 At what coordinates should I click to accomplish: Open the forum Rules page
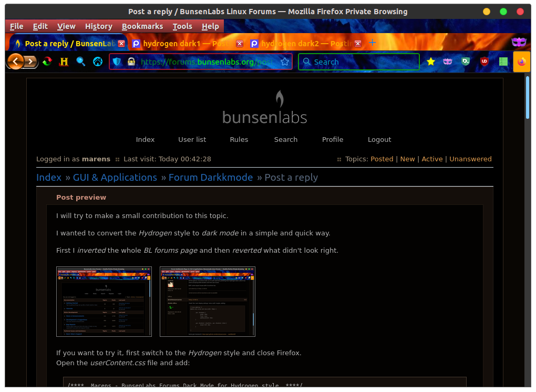click(x=239, y=139)
